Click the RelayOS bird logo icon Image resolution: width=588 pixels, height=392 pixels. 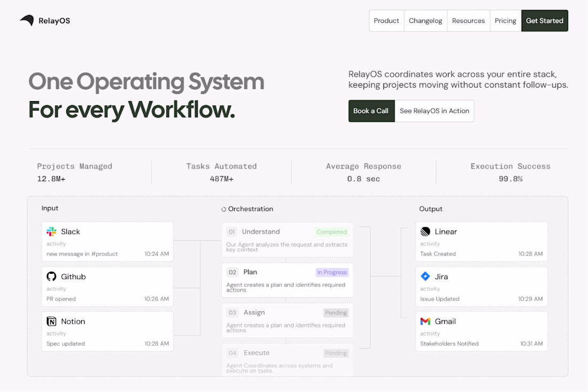click(27, 20)
